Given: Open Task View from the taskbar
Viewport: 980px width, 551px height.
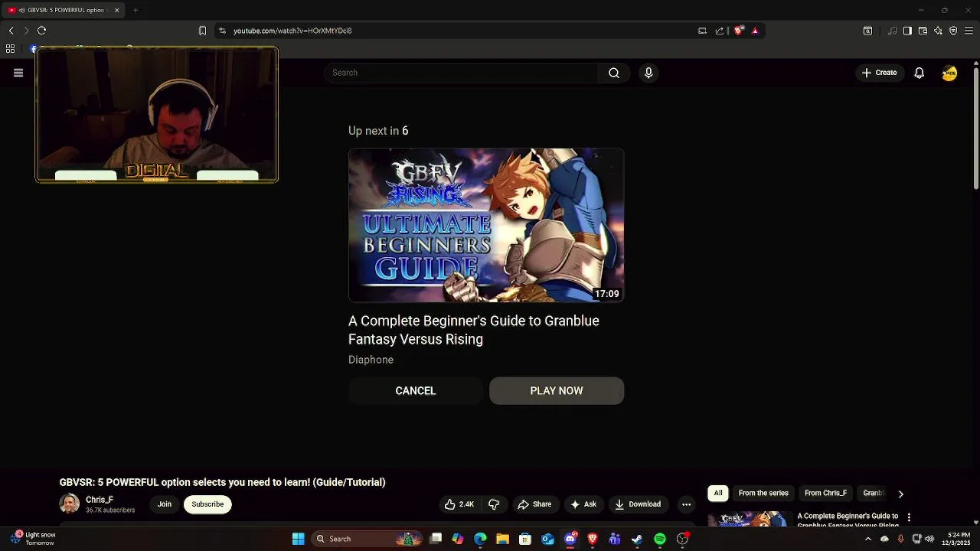Looking at the screenshot, I should point(436,539).
